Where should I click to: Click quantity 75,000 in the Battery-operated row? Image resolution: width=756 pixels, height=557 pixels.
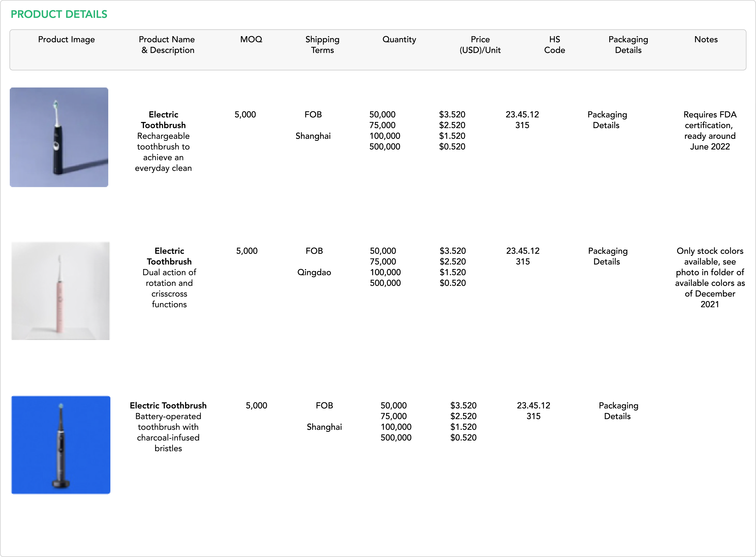394,416
